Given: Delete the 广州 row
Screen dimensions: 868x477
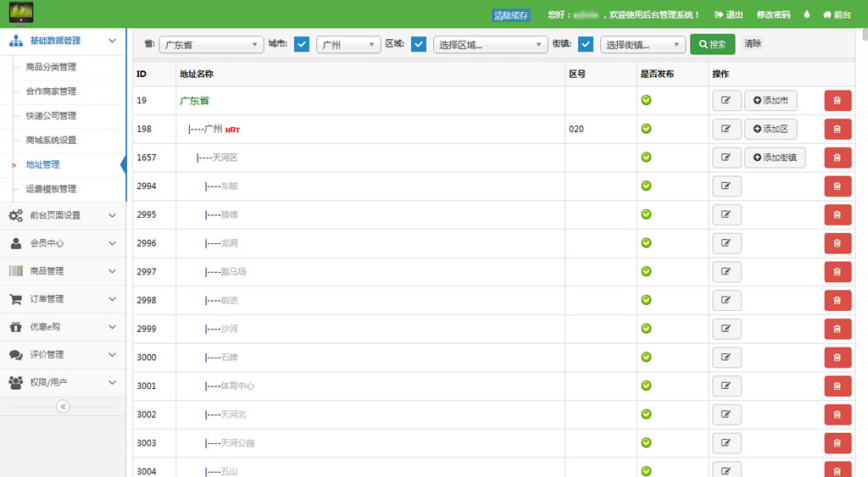Looking at the screenshot, I should [837, 129].
